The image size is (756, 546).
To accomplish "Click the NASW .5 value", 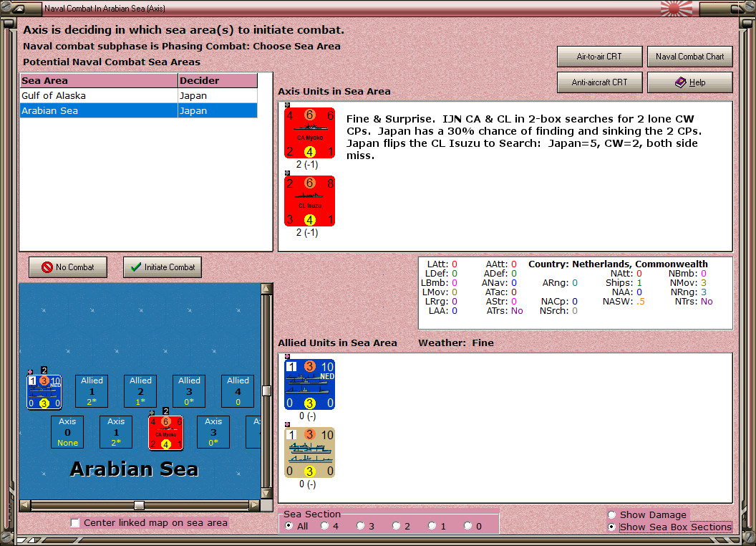I will [640, 302].
